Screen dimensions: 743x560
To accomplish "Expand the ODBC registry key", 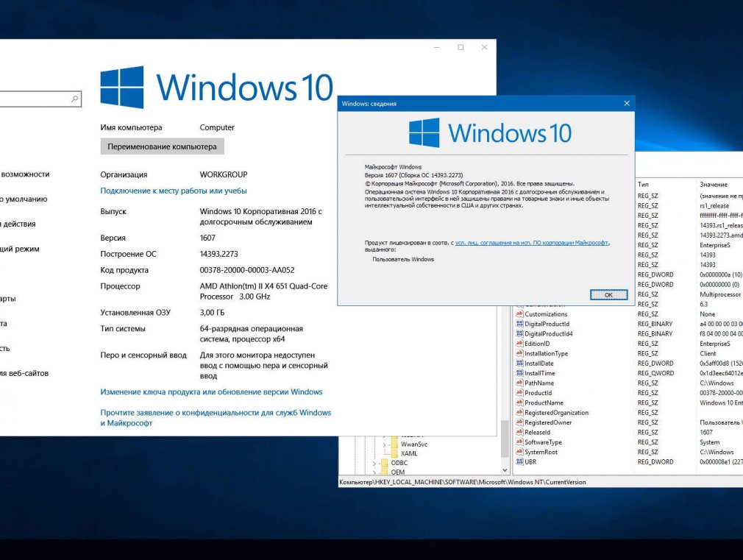I will tap(374, 464).
